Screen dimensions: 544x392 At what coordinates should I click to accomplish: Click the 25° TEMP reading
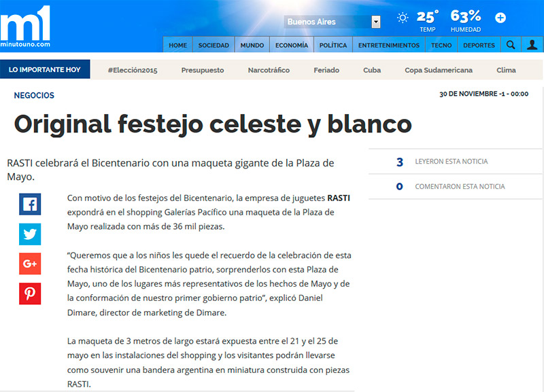coord(428,21)
